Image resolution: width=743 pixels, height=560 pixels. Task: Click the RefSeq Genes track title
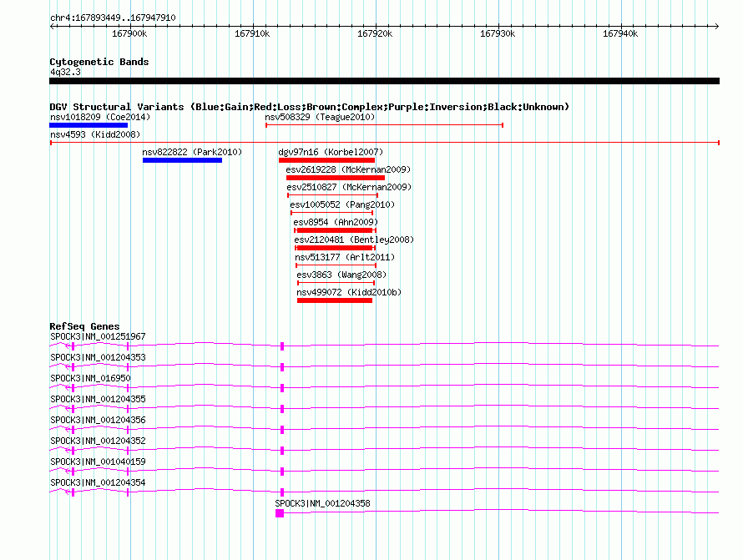click(84, 326)
